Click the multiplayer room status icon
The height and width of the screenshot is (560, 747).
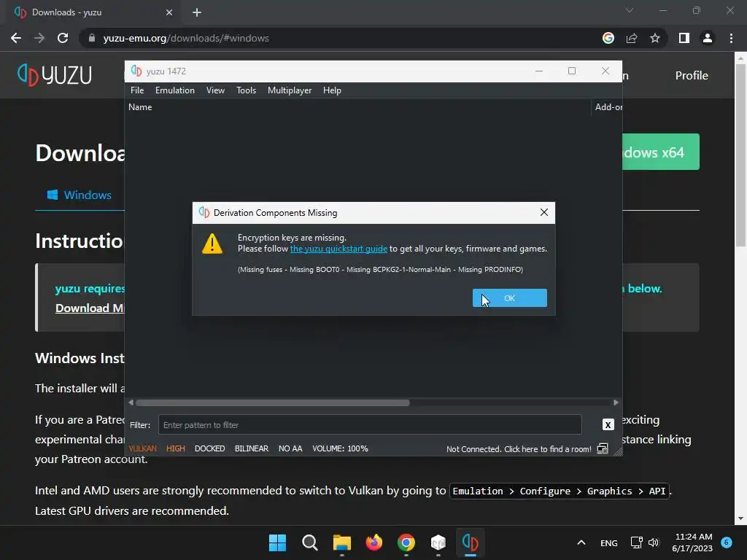[x=603, y=448]
